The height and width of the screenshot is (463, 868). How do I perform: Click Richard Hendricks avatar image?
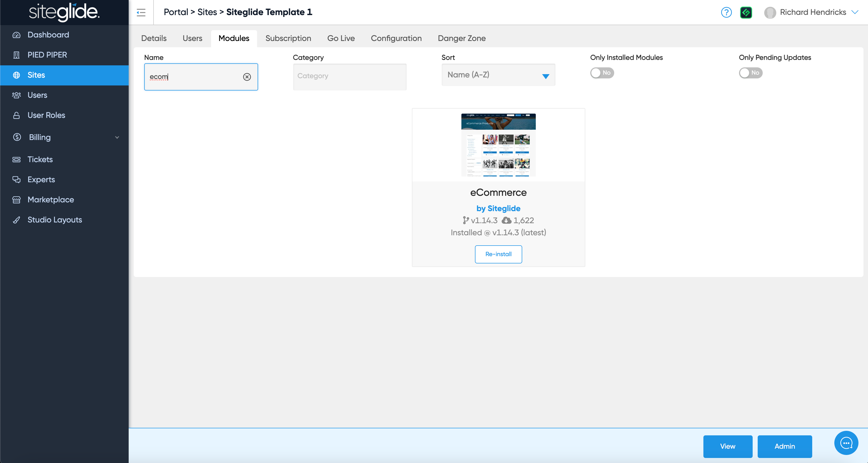click(770, 13)
